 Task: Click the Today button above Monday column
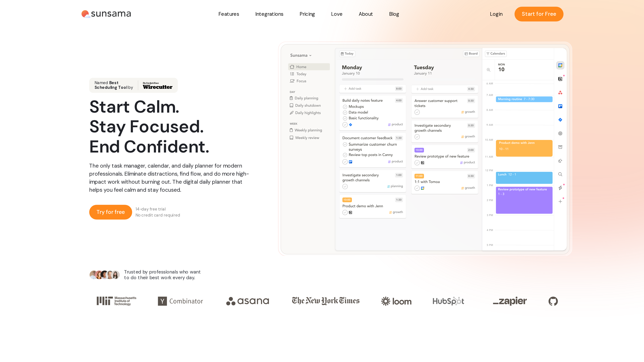click(347, 53)
